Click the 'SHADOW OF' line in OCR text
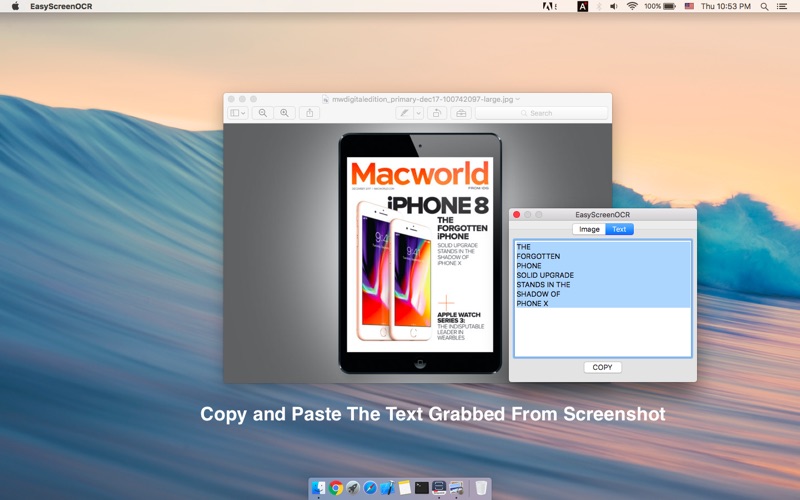The width and height of the screenshot is (800, 500). click(x=538, y=294)
